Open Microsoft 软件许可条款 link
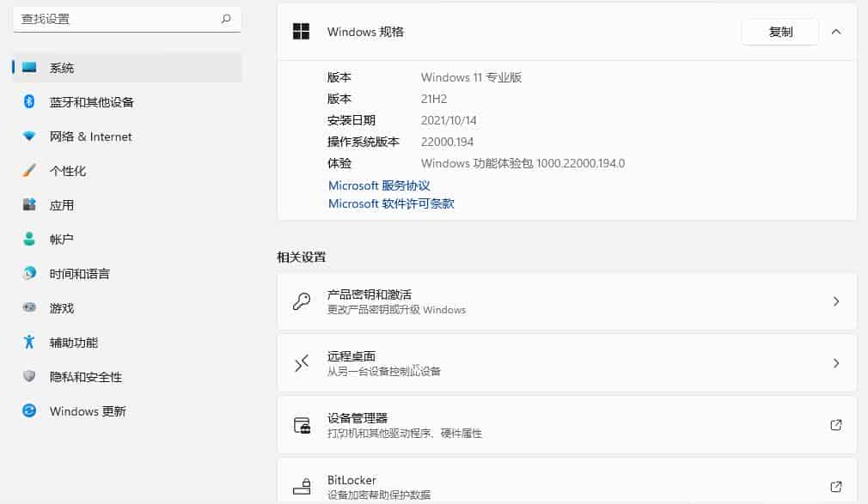Image resolution: width=868 pixels, height=504 pixels. point(391,203)
